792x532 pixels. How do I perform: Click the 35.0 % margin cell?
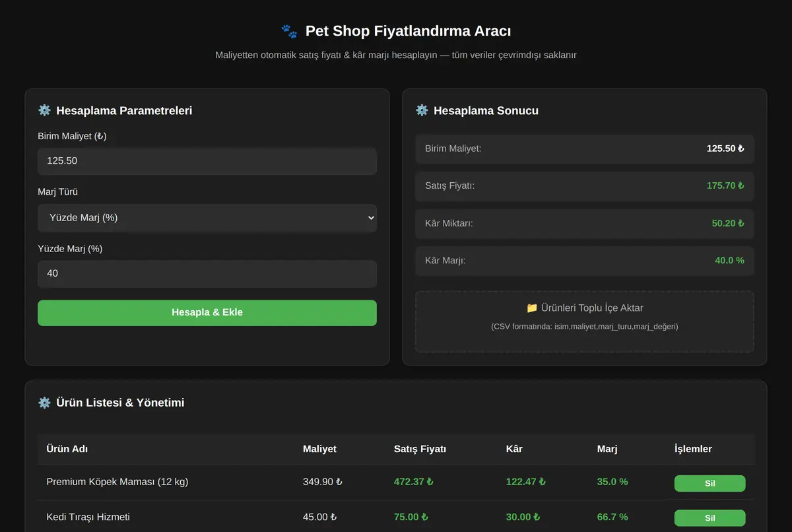click(x=612, y=482)
